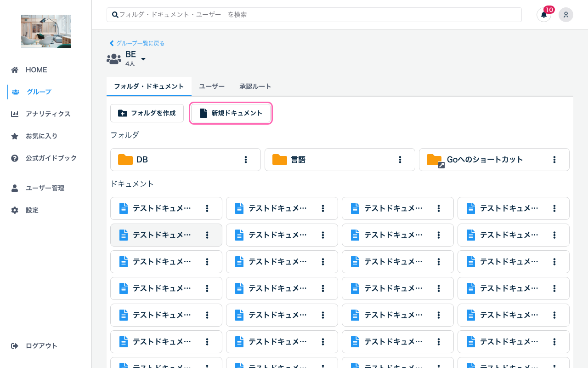Click the お気に入り star icon
Viewport: 588px width, 368px height.
click(x=15, y=136)
